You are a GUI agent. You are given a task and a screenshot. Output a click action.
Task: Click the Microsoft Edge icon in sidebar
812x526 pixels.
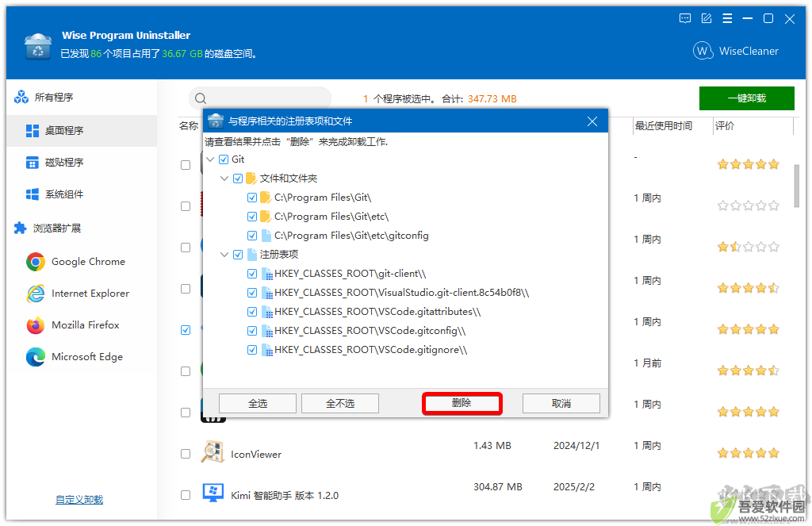(36, 357)
